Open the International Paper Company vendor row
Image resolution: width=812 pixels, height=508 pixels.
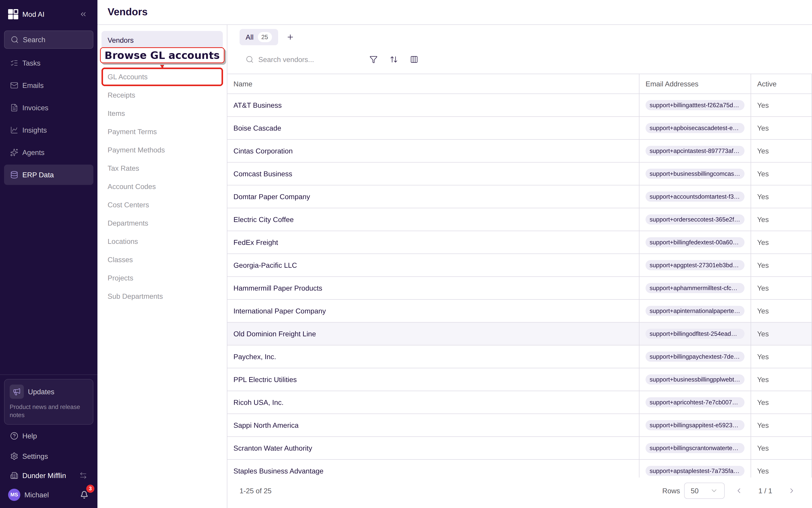519,311
